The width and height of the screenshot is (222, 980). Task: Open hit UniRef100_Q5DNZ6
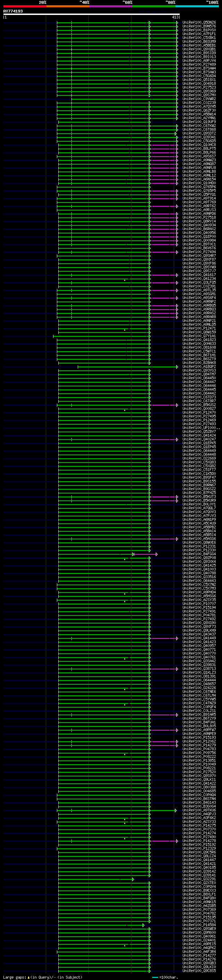[199, 23]
